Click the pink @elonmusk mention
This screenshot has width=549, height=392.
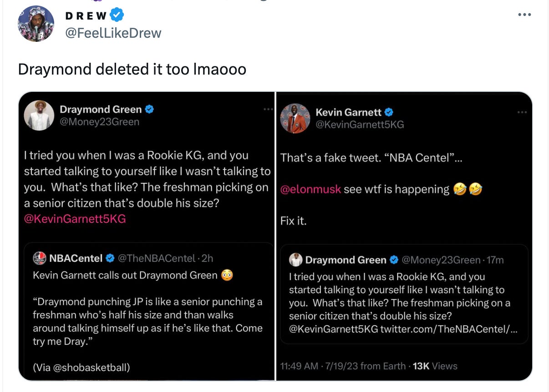(x=310, y=189)
